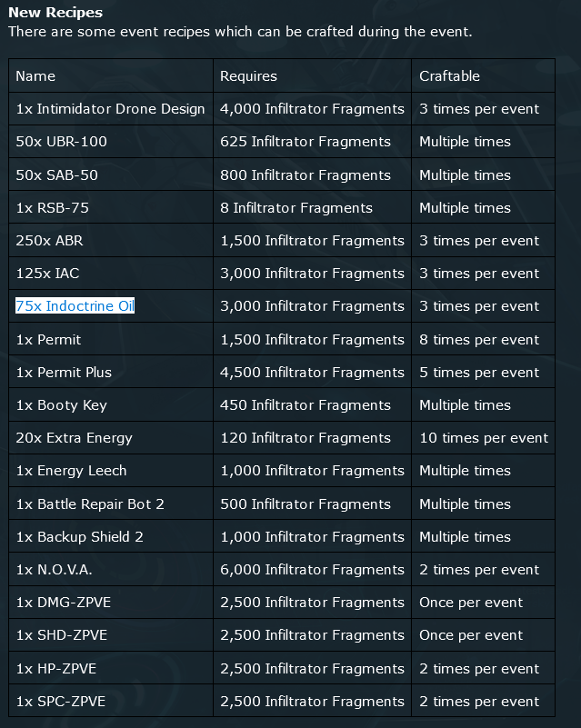581x728 pixels.
Task: Click '4,500 Infiltrator Fragments' cell
Action: point(312,372)
